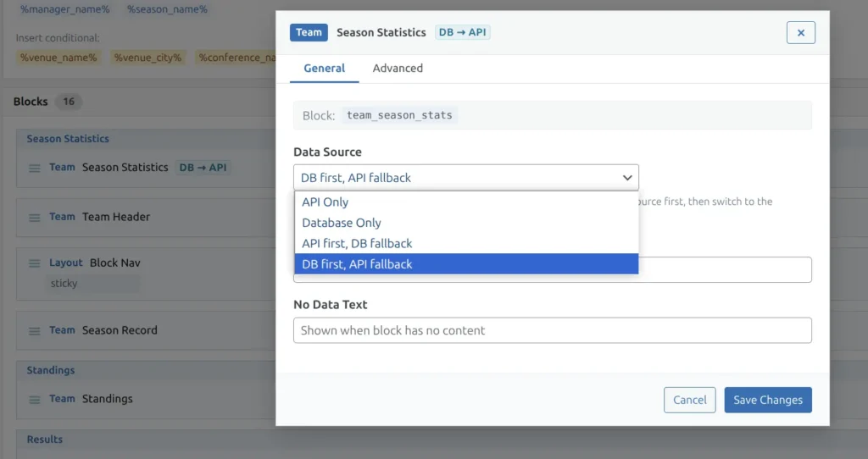868x459 pixels.
Task: Click the Save Changes button
Action: click(768, 400)
